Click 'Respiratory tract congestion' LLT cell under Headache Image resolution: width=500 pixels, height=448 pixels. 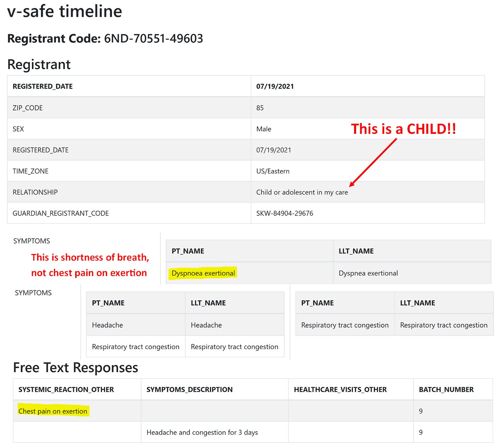pos(235,347)
